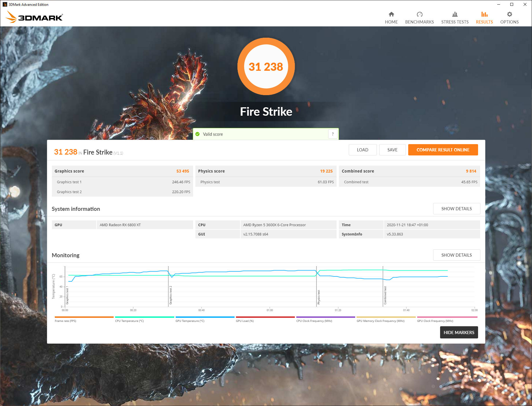Viewport: 532px width, 406px height.
Task: Click the Home house icon
Action: [391, 14]
